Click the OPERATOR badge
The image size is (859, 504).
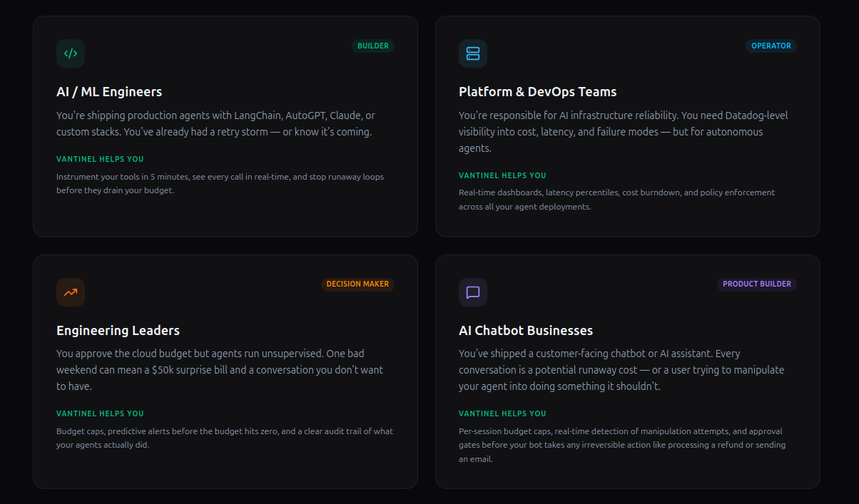771,46
